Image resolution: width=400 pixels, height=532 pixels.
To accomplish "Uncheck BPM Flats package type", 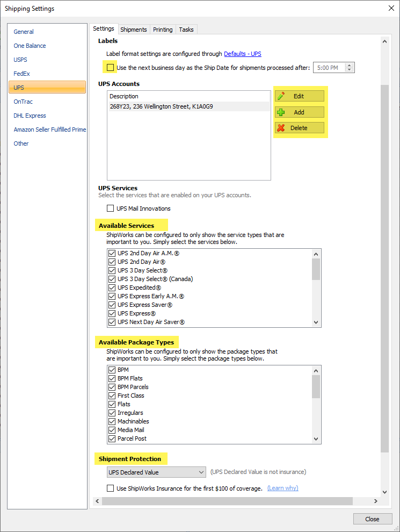I will (112, 378).
